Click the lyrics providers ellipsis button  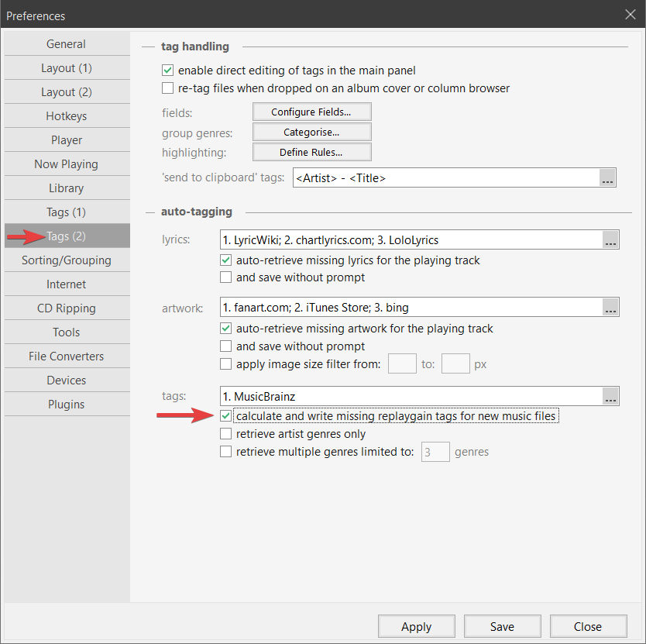point(611,240)
